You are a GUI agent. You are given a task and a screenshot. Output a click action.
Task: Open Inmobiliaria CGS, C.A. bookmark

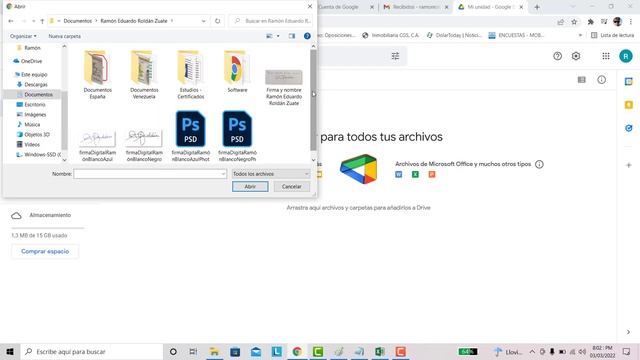391,36
